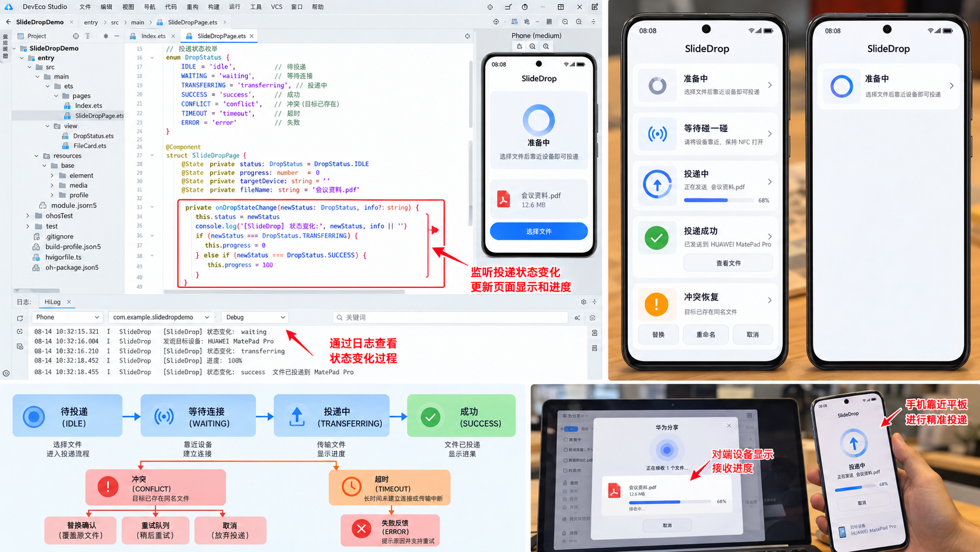Click the refresh icon left of the HiLog Phone dropdown

[x=20, y=318]
